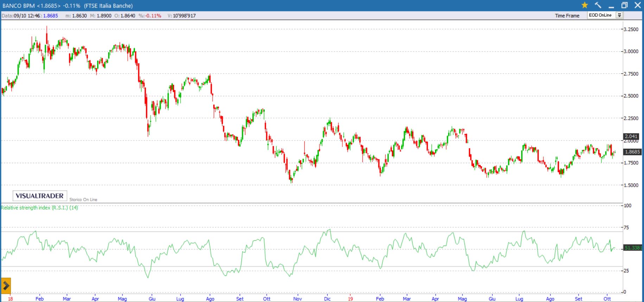Open the Time Frame dropdown arrow
644x302 pixels.
click(x=619, y=15)
